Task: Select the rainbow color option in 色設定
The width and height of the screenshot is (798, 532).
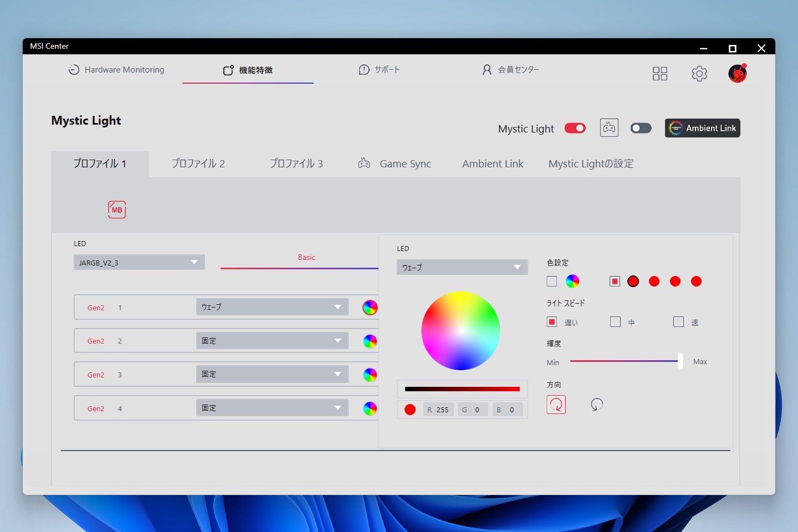Action: point(572,282)
